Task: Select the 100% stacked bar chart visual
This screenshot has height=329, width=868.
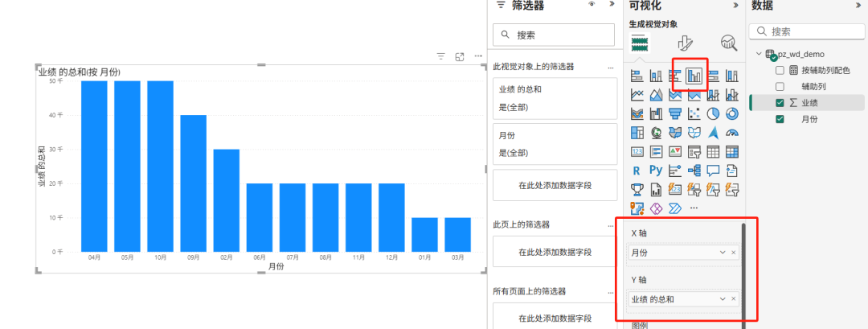Action: [713, 76]
